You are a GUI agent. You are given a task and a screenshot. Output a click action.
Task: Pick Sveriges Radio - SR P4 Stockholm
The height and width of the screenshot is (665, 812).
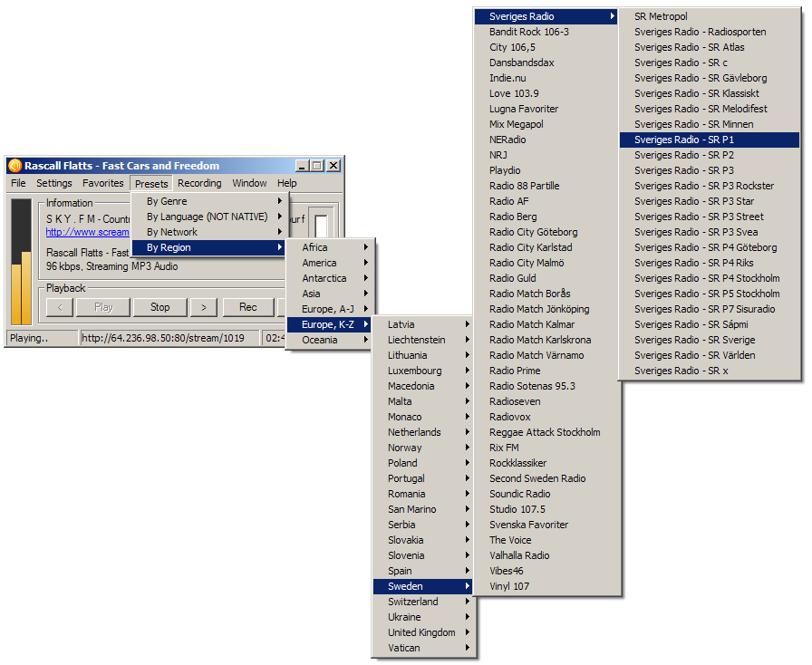710,279
